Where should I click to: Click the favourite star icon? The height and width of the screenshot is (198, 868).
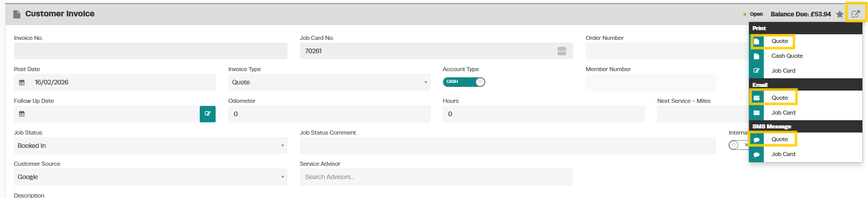839,14
